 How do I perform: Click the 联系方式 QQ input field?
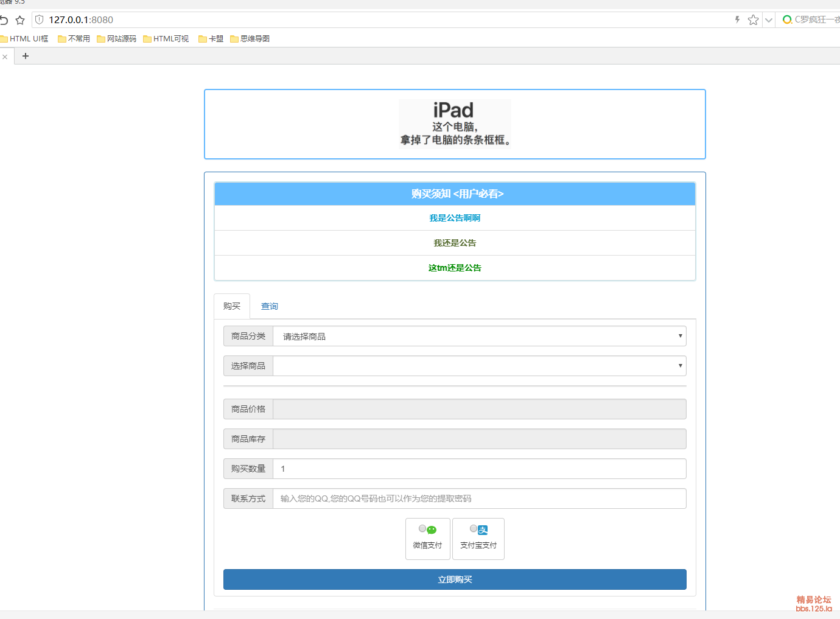(479, 498)
